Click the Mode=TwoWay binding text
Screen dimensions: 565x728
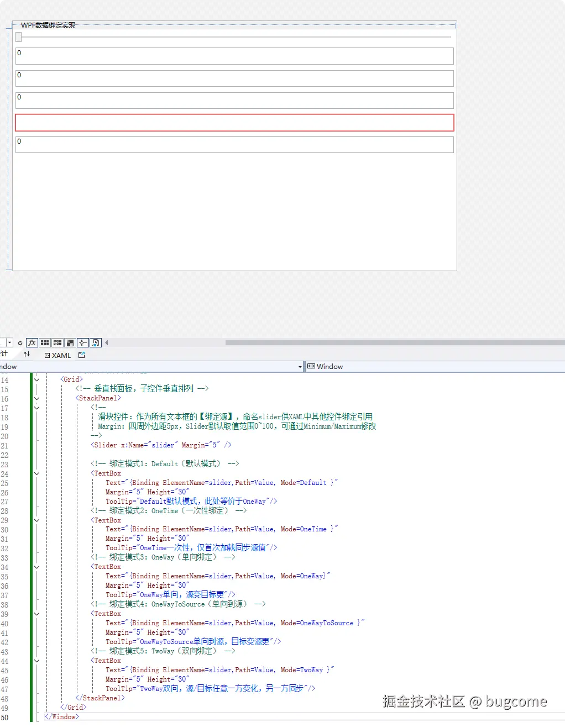(x=302, y=670)
